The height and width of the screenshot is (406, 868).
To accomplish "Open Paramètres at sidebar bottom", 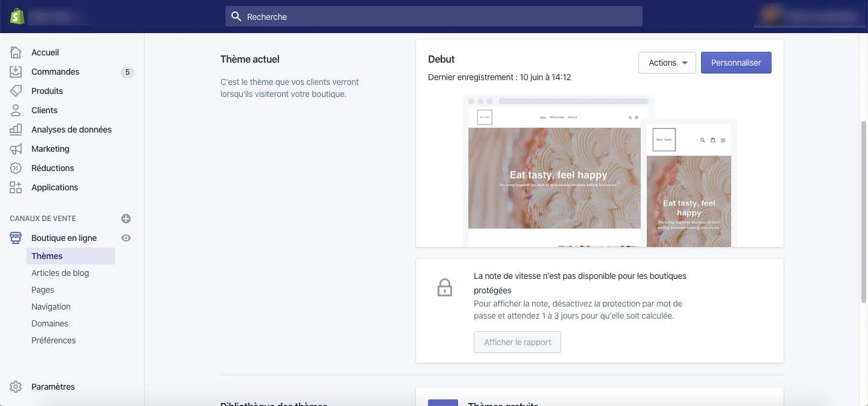I will click(53, 387).
